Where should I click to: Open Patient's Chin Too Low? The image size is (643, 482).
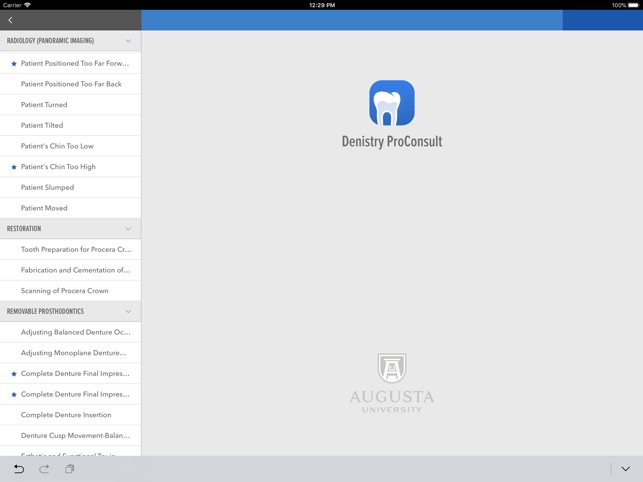(x=71, y=146)
